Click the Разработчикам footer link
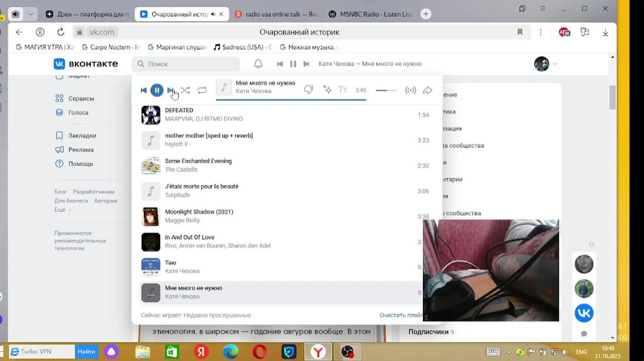This screenshot has height=361, width=644. [94, 192]
